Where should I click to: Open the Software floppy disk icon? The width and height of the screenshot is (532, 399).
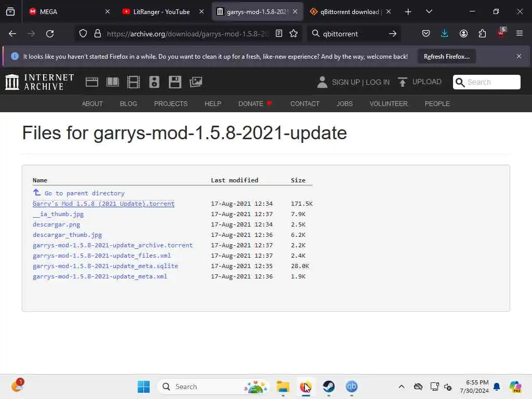coord(175,82)
